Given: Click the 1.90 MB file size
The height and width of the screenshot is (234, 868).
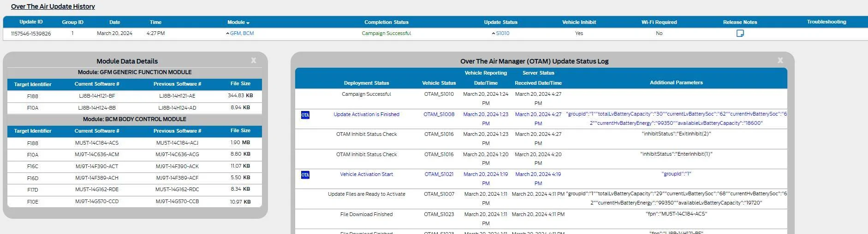Looking at the screenshot, I should pos(240,142).
